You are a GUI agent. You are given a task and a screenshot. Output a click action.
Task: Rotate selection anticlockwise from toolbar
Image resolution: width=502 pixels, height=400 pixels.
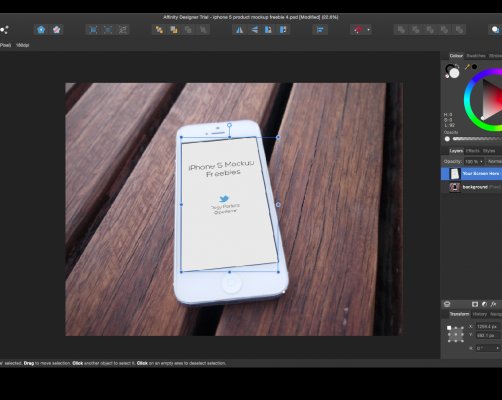268,30
